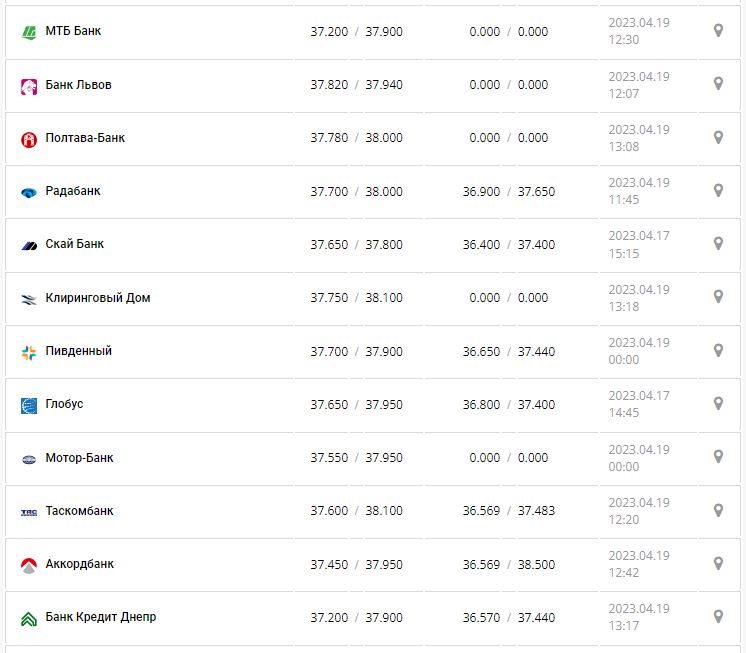Show map pin for Мотор-Банк

(x=718, y=457)
